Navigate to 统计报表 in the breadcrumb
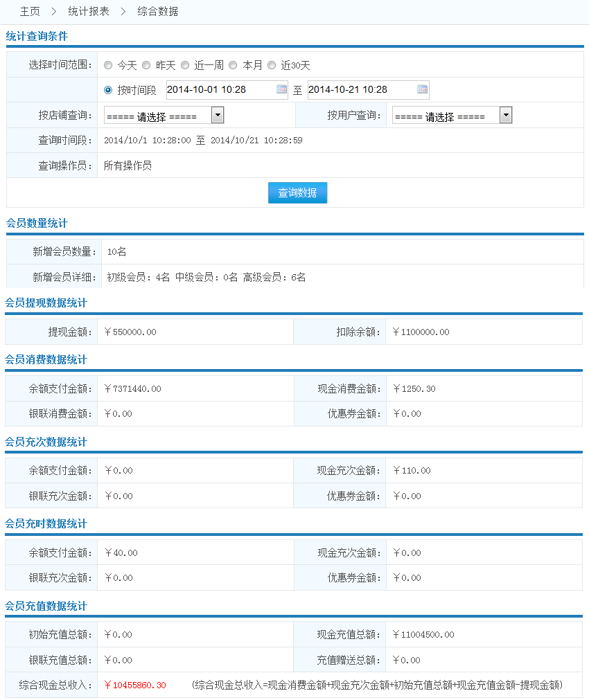This screenshot has width=589, height=700. pyautogui.click(x=89, y=12)
